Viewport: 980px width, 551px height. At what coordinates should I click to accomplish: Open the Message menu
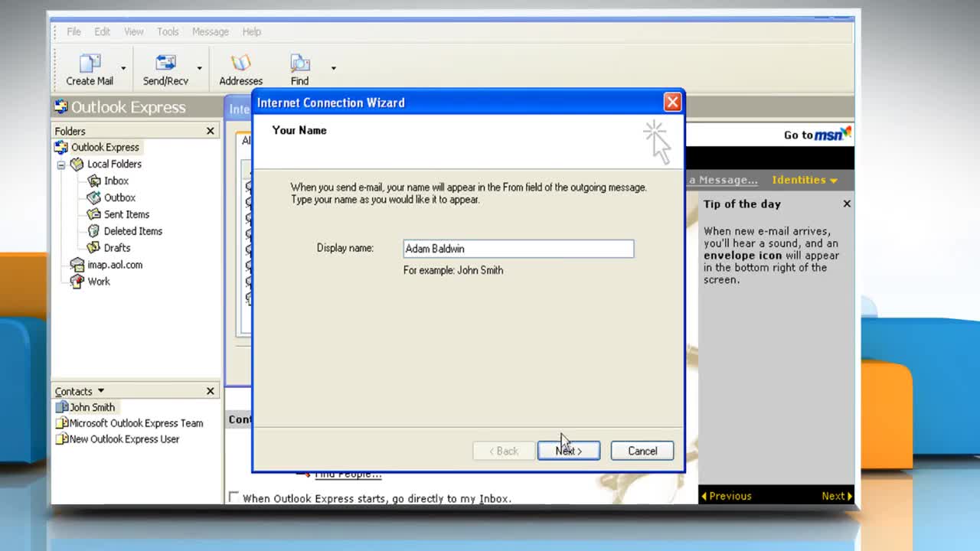(x=211, y=31)
